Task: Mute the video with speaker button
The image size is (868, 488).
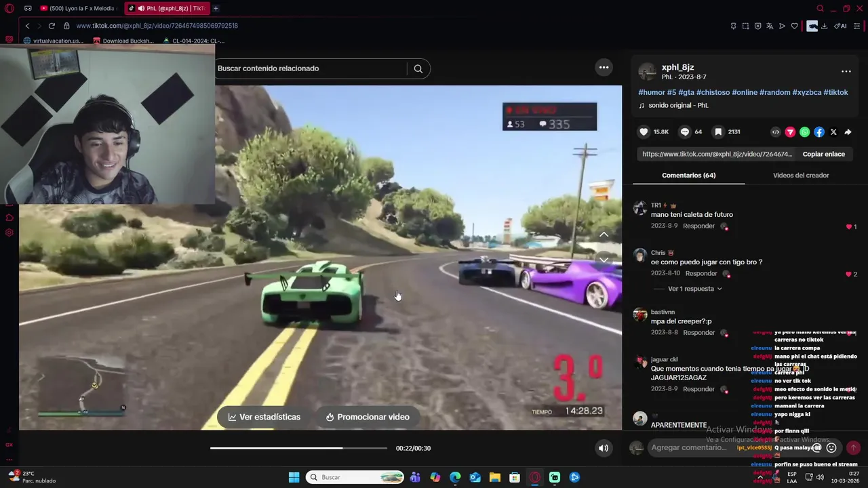Action: [x=603, y=448]
